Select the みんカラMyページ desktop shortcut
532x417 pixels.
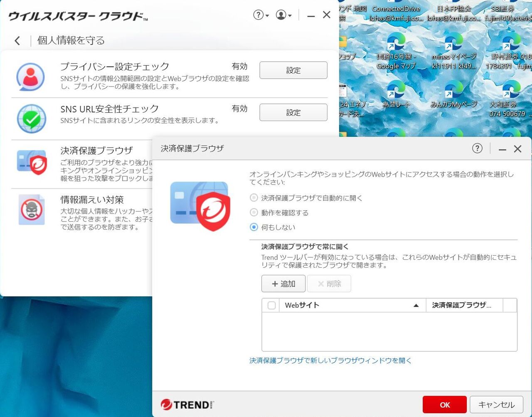454,95
